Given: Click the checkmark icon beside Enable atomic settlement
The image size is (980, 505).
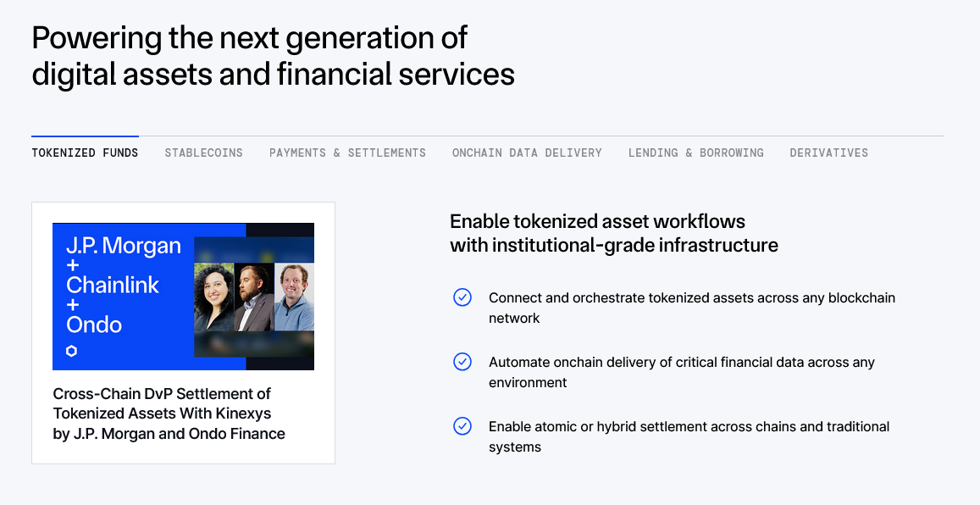Looking at the screenshot, I should click(x=462, y=425).
